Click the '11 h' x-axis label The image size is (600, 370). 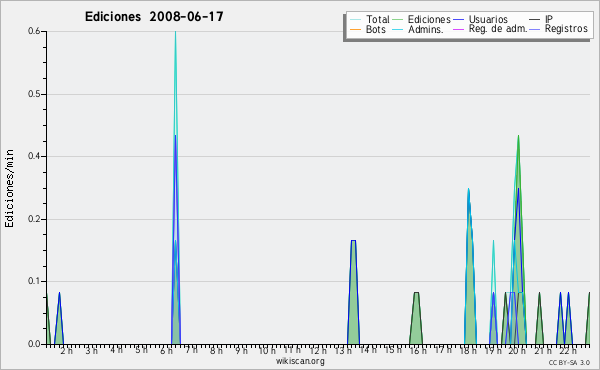pos(292,350)
